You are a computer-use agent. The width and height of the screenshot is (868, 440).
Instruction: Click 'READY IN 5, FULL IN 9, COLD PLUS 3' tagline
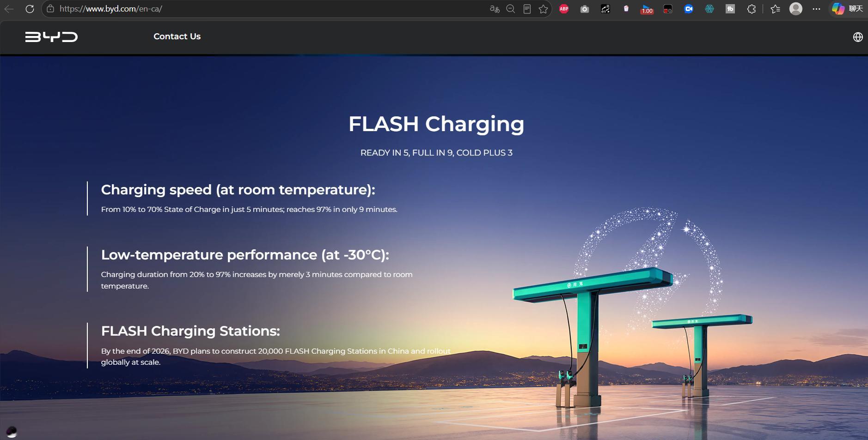436,153
